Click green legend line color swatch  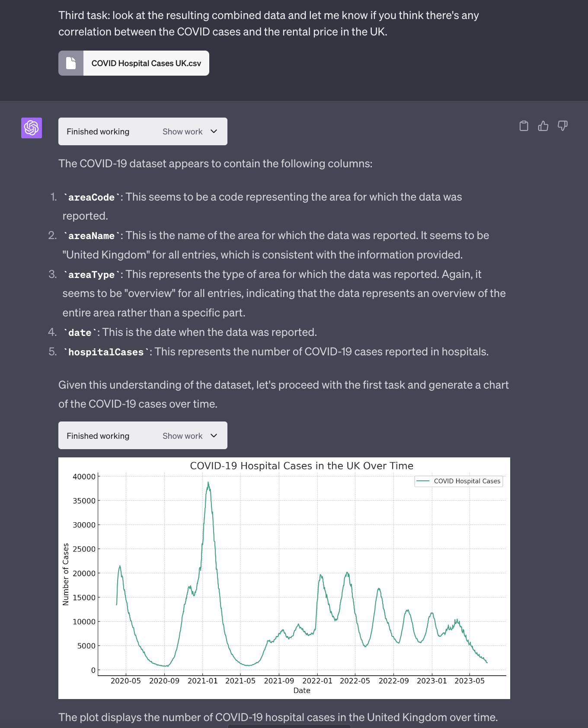[423, 481]
